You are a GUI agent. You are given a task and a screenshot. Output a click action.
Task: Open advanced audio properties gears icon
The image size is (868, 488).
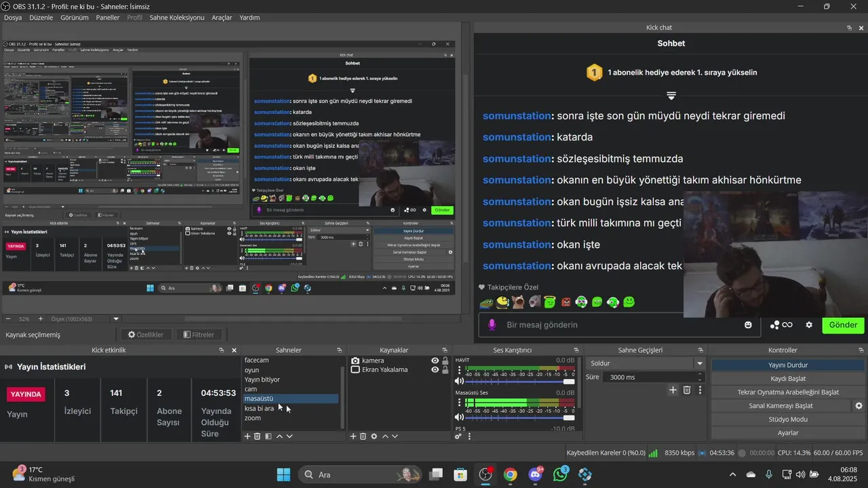(458, 436)
